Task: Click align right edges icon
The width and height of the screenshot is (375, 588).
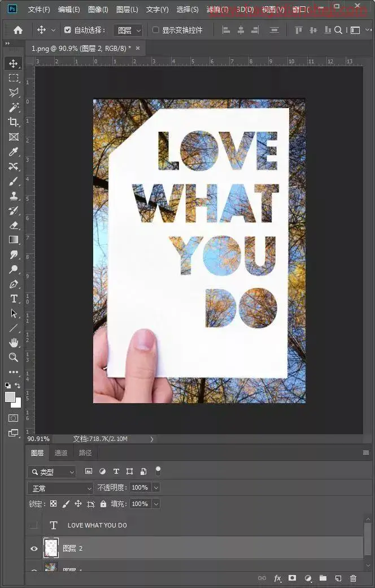Action: pos(255,31)
